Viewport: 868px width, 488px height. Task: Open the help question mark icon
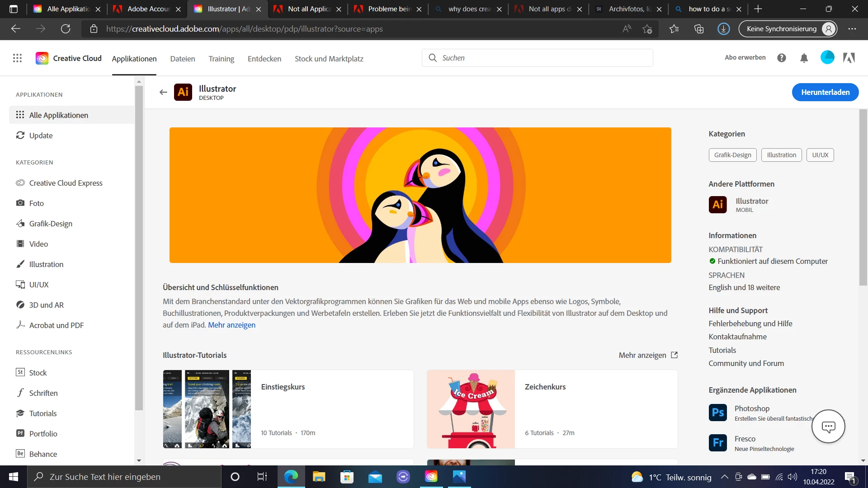pos(782,58)
